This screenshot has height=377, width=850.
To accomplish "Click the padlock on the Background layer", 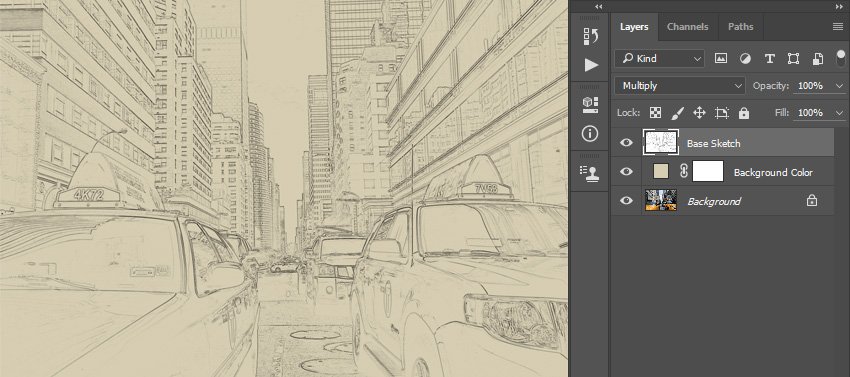I will (x=812, y=201).
